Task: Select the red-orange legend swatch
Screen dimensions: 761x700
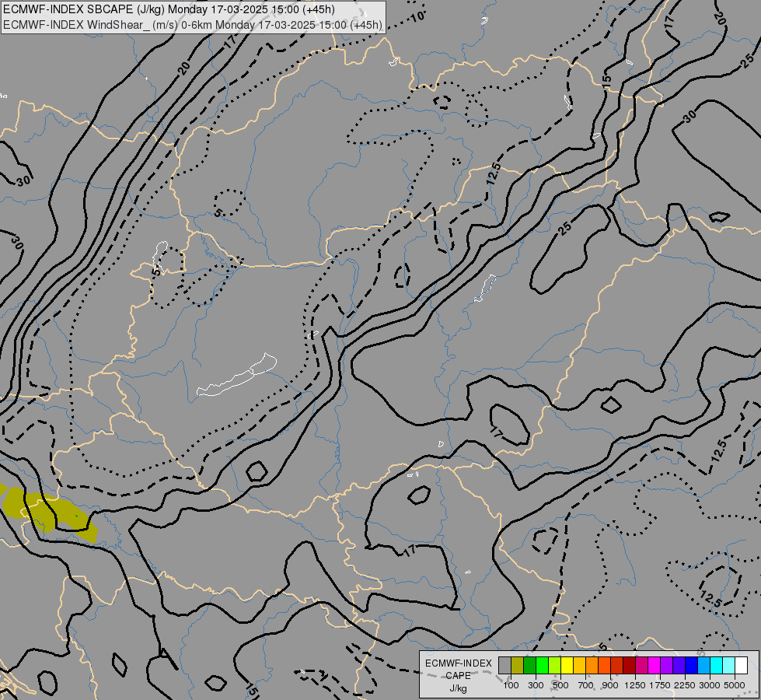Action: pos(604,666)
